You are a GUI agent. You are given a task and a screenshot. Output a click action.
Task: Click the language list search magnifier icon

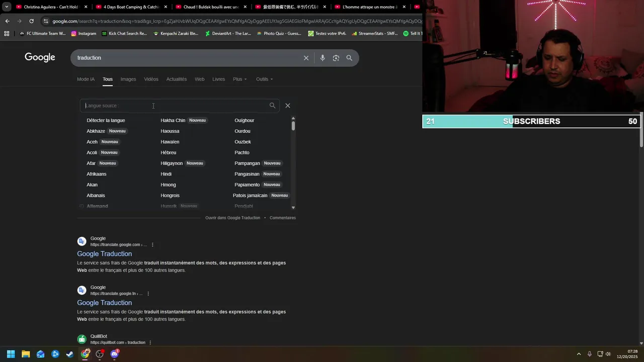(x=272, y=106)
